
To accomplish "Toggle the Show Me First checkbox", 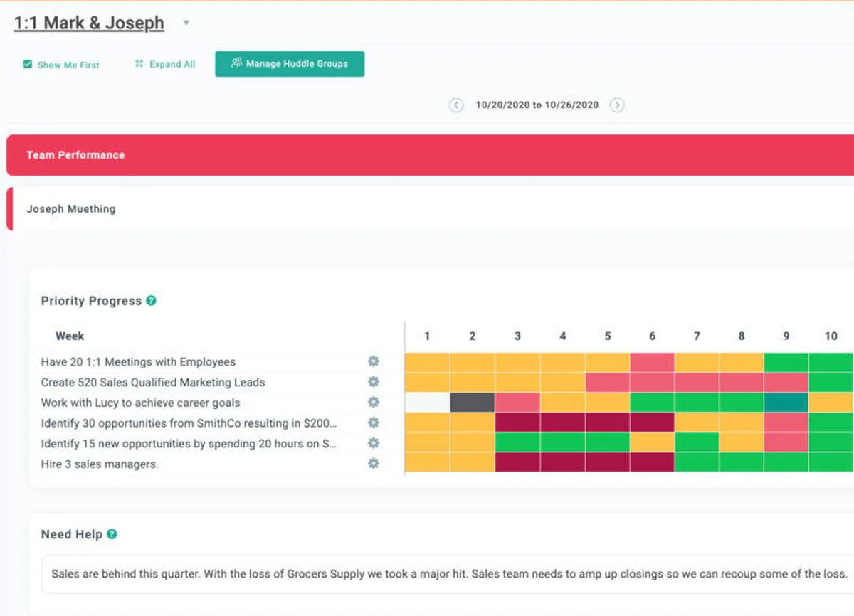I will tap(28, 65).
